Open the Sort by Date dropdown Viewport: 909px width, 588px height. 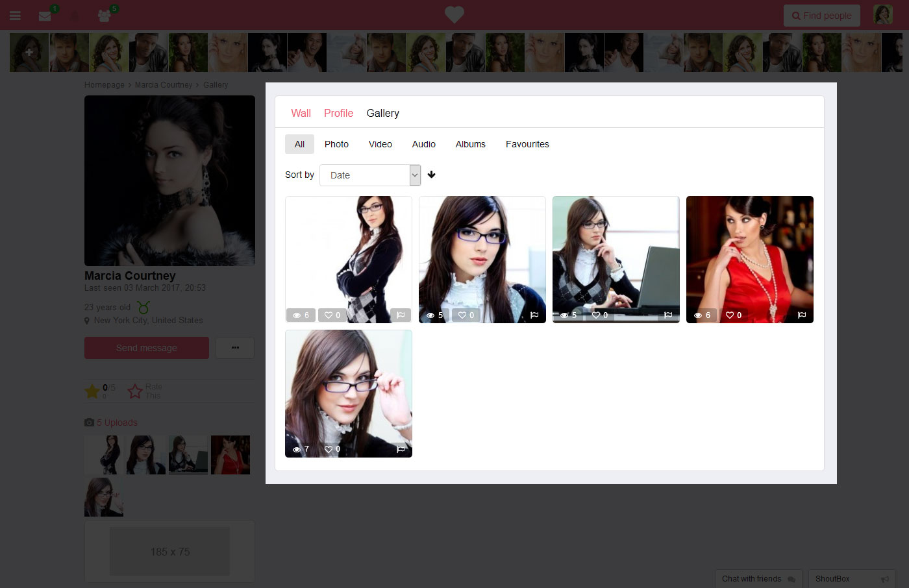(370, 175)
